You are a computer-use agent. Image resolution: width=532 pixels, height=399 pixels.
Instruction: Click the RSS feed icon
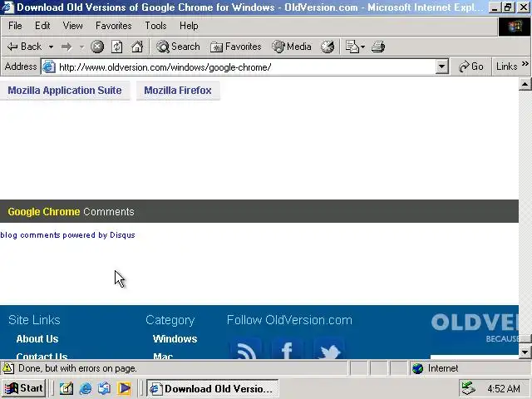(246, 349)
